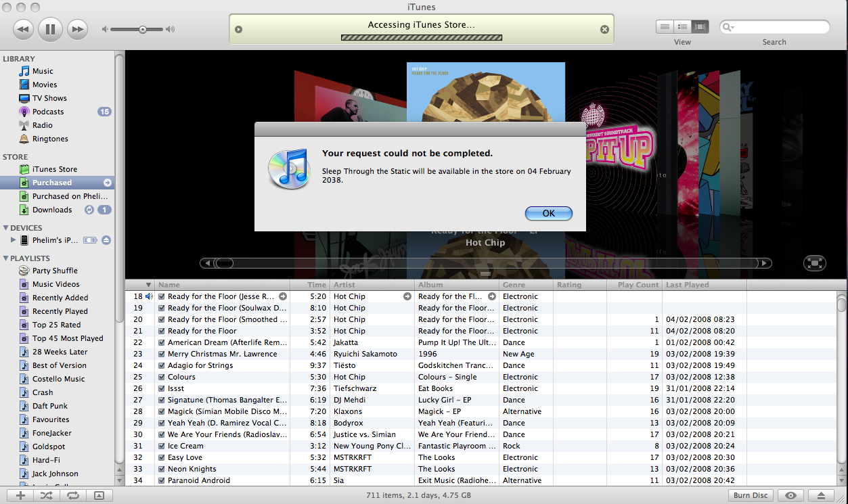Click the Burn Disc button
This screenshot has width=848, height=504.
(x=751, y=495)
